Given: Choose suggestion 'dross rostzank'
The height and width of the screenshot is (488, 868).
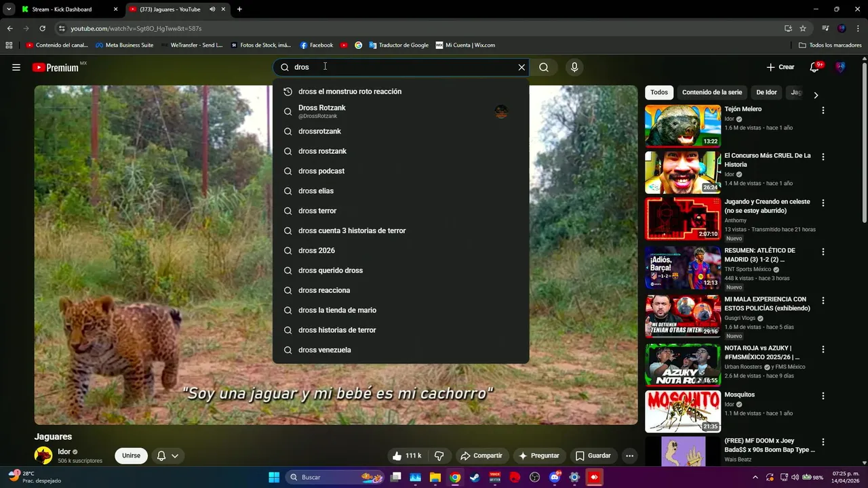Looking at the screenshot, I should (401, 151).
